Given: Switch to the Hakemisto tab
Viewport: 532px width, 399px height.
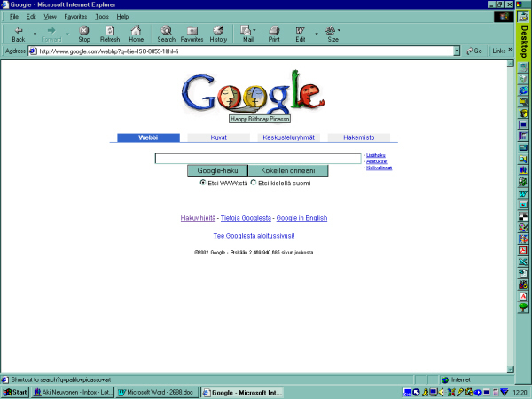Looking at the screenshot, I should 358,137.
